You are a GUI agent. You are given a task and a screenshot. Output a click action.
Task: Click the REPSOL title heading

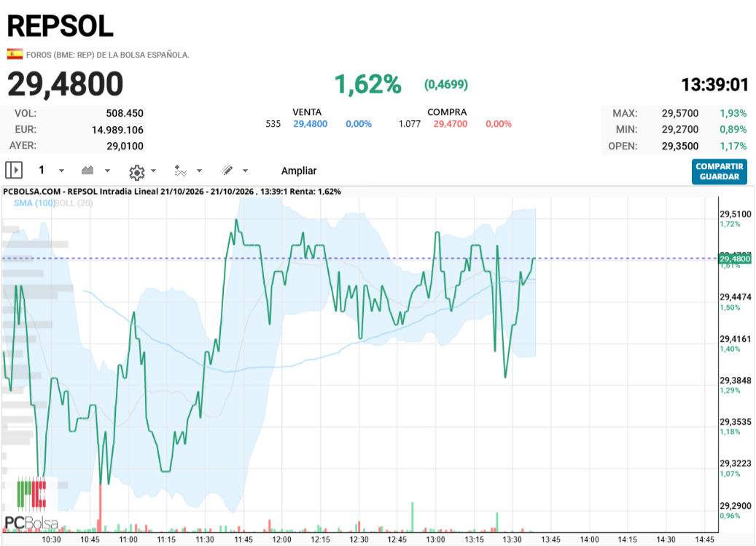pos(61,26)
